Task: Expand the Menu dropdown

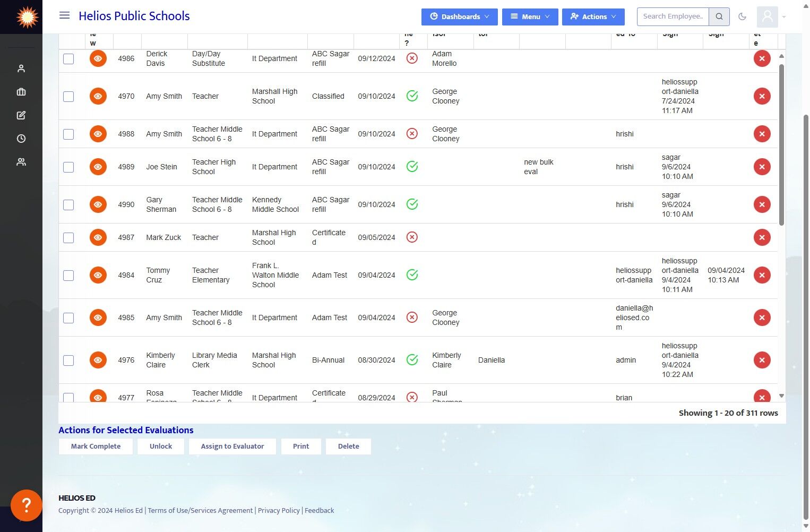Action: (x=530, y=16)
